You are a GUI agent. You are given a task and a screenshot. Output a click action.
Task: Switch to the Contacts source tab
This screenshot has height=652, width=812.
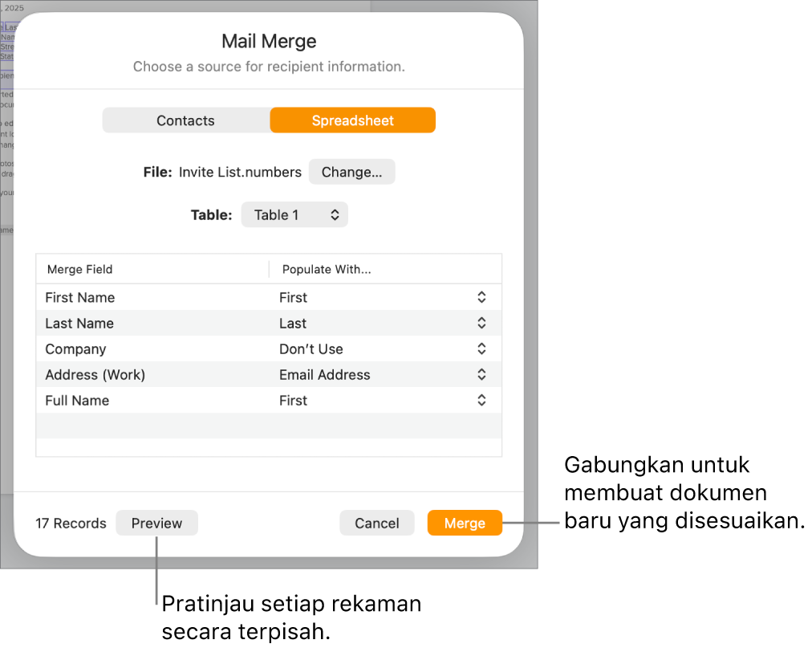[x=186, y=120]
